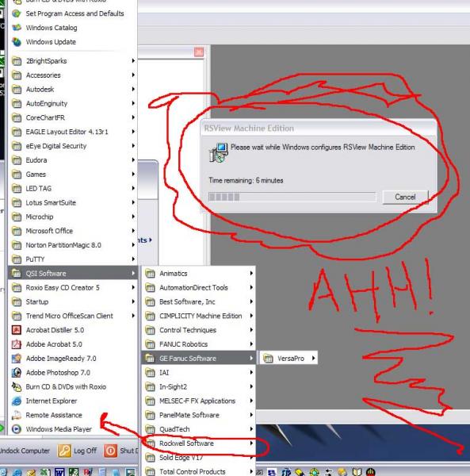Viewport: 470px width, 476px height.
Task: Expand EAGLE Layout Editor 4.13r1 arrow
Action: pos(133,132)
